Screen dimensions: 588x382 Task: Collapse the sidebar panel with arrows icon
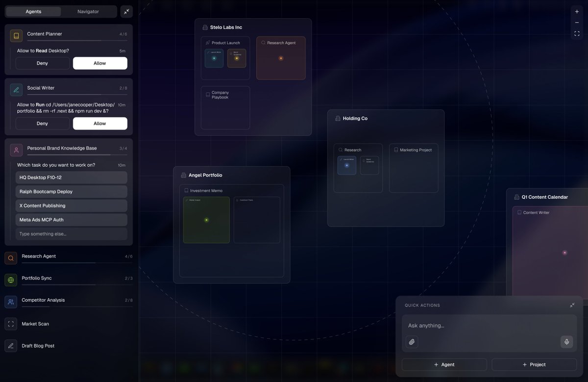[x=126, y=11]
